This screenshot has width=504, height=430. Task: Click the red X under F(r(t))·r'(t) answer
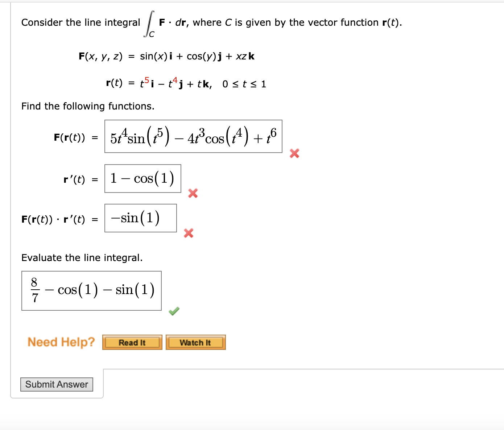click(x=188, y=233)
